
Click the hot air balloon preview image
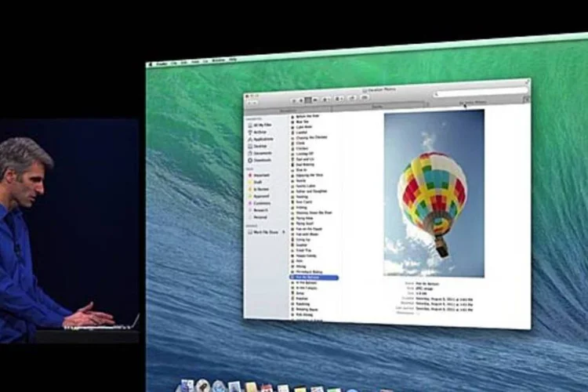click(x=434, y=193)
